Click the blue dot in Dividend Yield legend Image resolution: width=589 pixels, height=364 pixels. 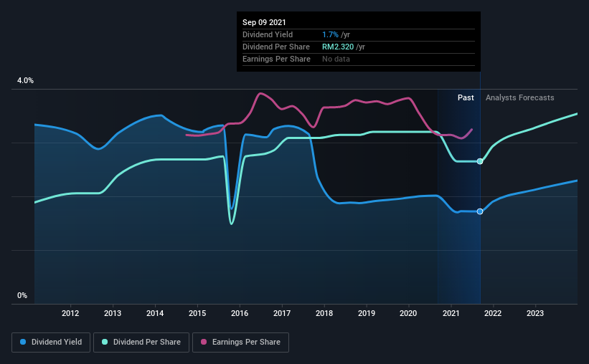[x=23, y=342]
